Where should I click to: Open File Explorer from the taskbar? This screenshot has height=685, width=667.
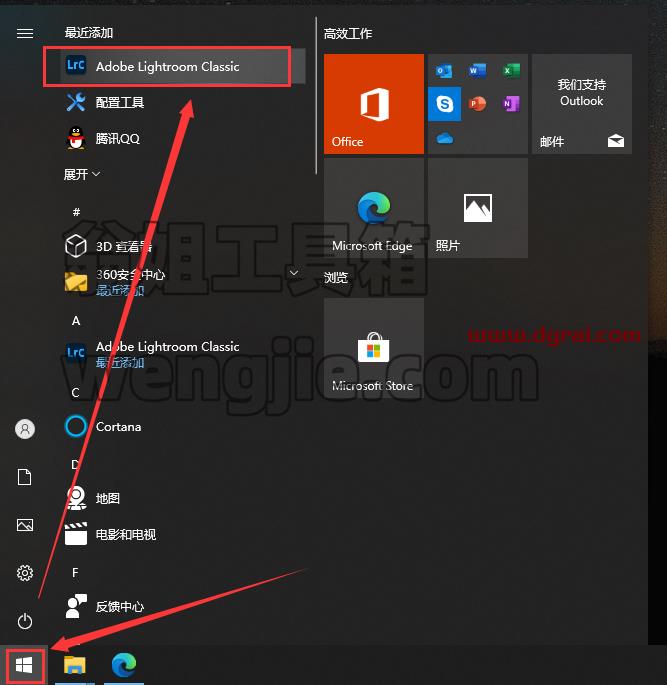(75, 665)
